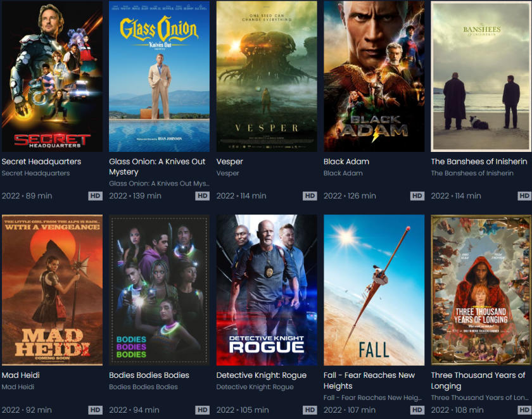Select gray Secret Headquarters subtitle text
532x419 pixels.
point(35,173)
